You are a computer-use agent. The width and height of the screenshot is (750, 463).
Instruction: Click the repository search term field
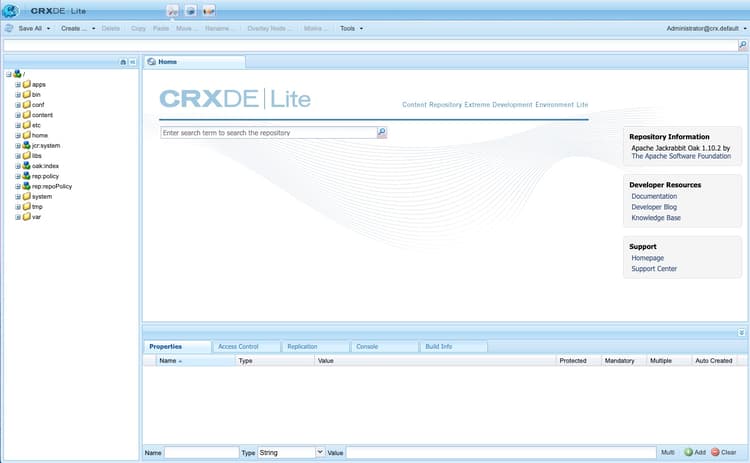coord(269,132)
